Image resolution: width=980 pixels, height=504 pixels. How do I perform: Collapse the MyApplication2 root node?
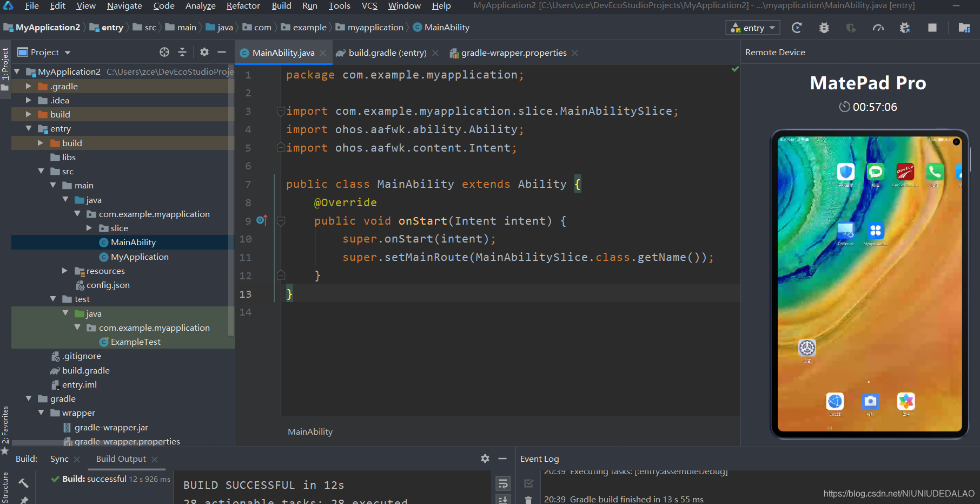click(17, 71)
